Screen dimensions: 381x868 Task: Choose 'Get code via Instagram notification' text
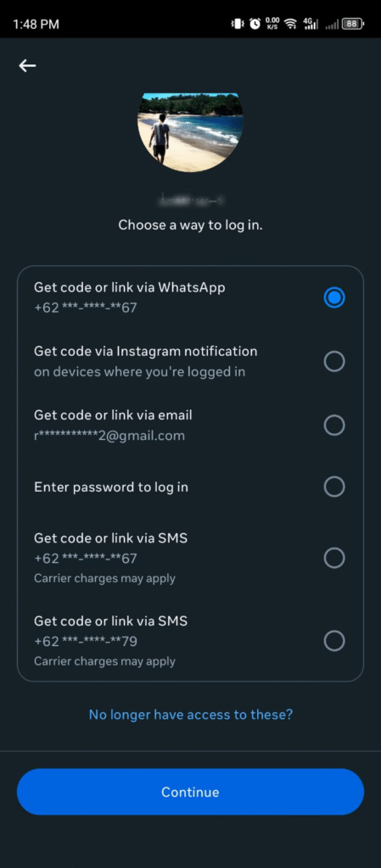(146, 351)
